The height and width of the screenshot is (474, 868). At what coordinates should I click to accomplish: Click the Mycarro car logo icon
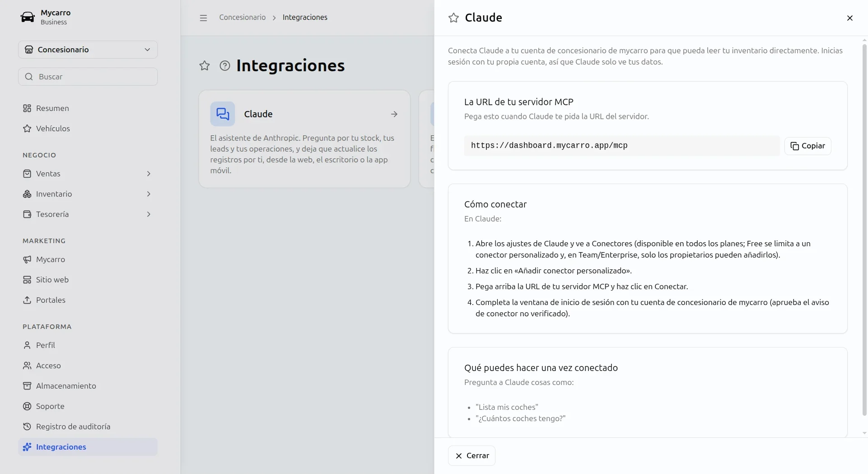tap(28, 17)
